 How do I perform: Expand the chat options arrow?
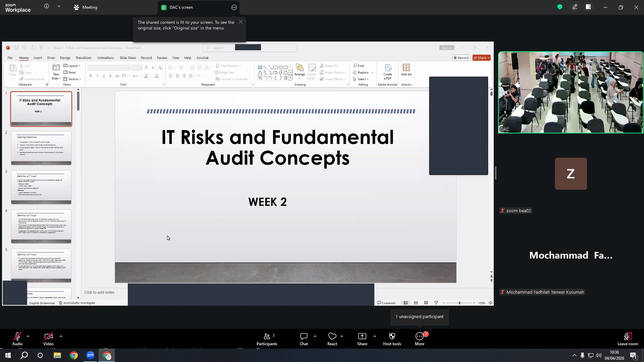coord(315,336)
